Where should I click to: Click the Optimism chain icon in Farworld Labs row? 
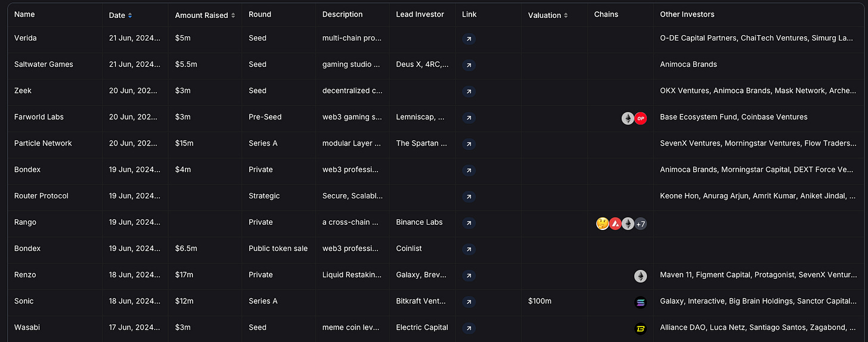point(640,118)
